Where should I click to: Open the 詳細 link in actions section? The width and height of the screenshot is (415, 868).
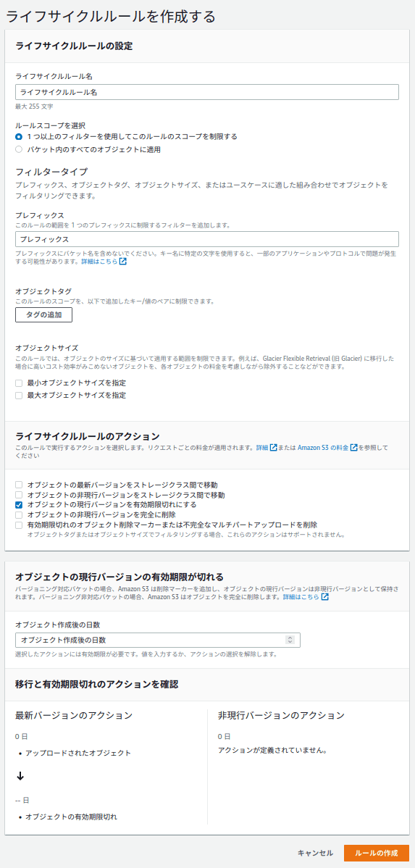coord(266,447)
